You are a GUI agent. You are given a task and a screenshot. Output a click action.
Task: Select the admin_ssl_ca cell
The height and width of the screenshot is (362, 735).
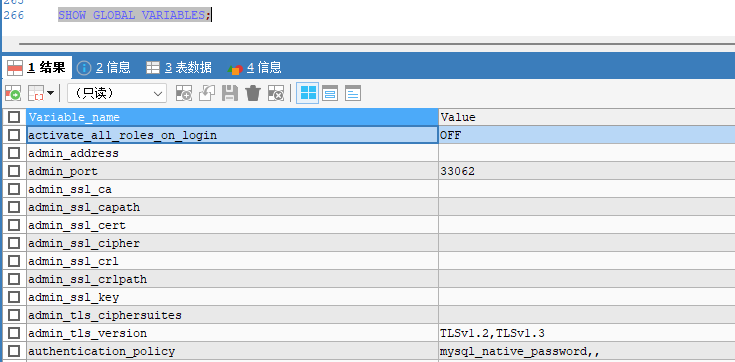(x=232, y=189)
